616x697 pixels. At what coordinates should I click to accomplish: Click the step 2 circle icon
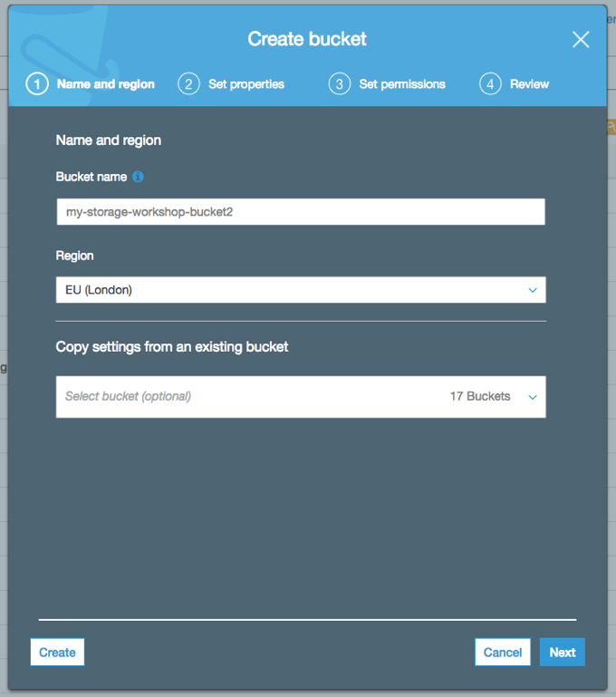188,84
